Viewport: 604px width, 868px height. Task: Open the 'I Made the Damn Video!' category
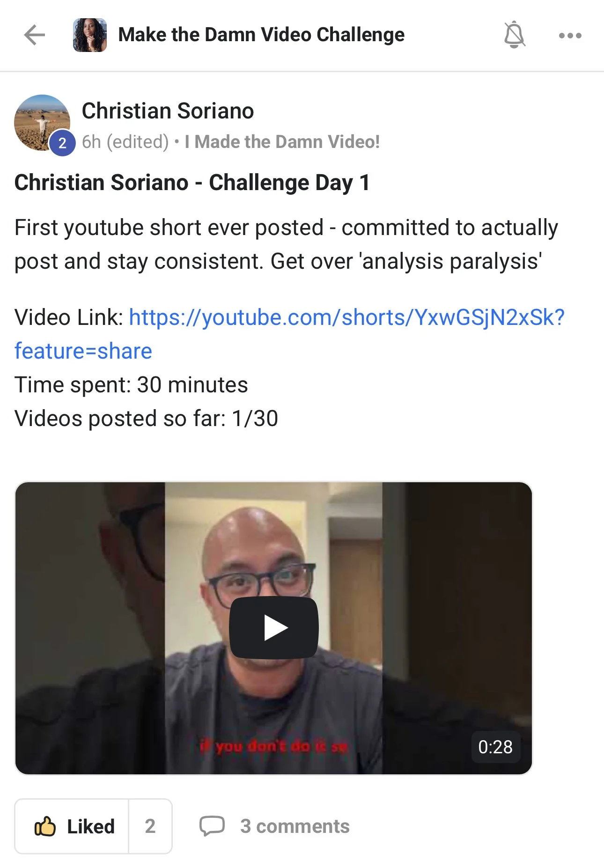(282, 141)
